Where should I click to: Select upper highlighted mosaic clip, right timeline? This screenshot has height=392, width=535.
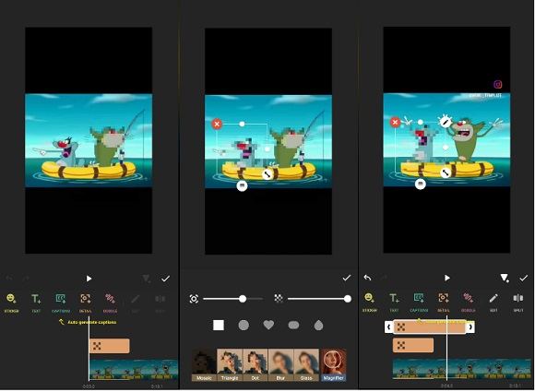coord(429,327)
